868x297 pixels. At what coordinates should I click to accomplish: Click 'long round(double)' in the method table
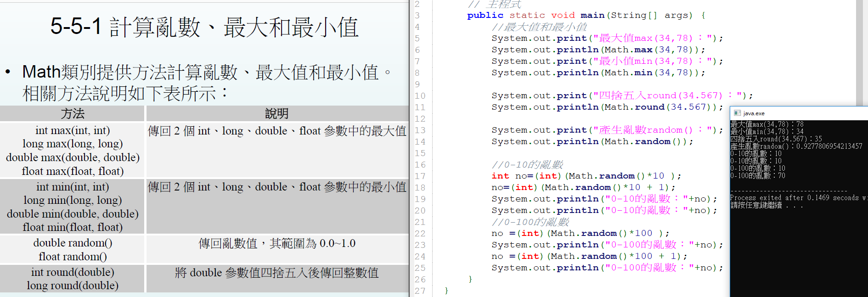(x=73, y=286)
